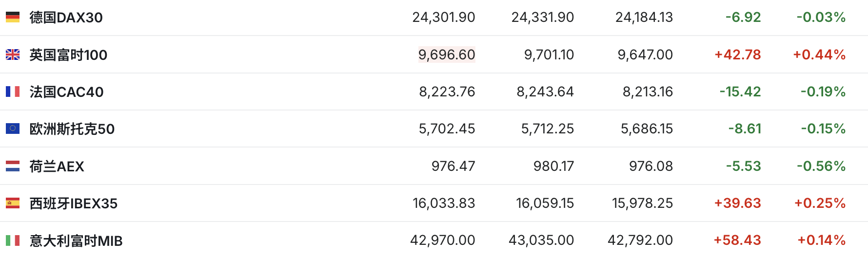The height and width of the screenshot is (258, 868).
Task: Click the Netherlands flag icon
Action: (13, 166)
